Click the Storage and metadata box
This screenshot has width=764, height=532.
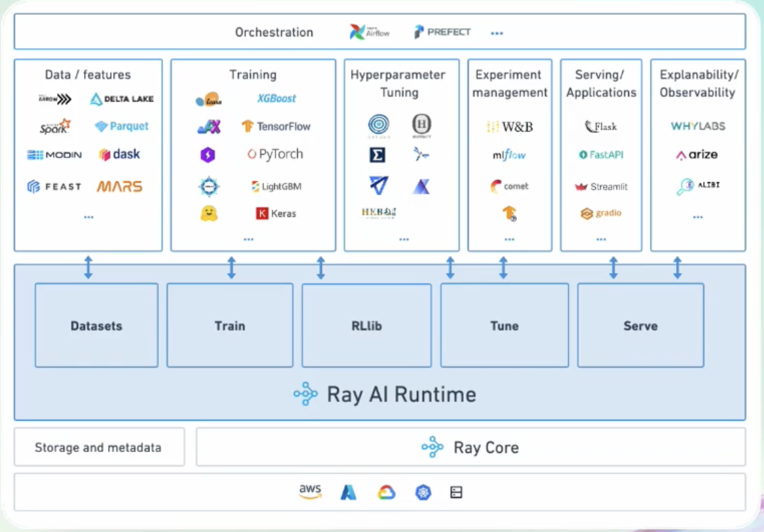[98, 447]
